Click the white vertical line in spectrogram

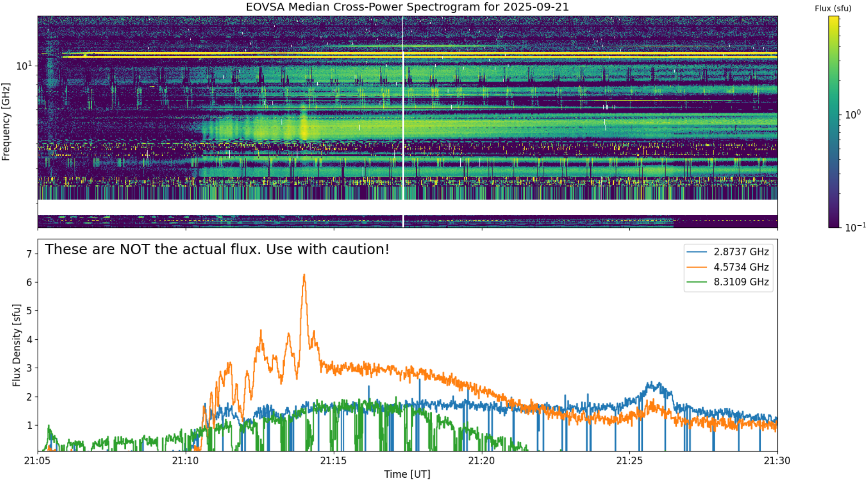point(403,122)
